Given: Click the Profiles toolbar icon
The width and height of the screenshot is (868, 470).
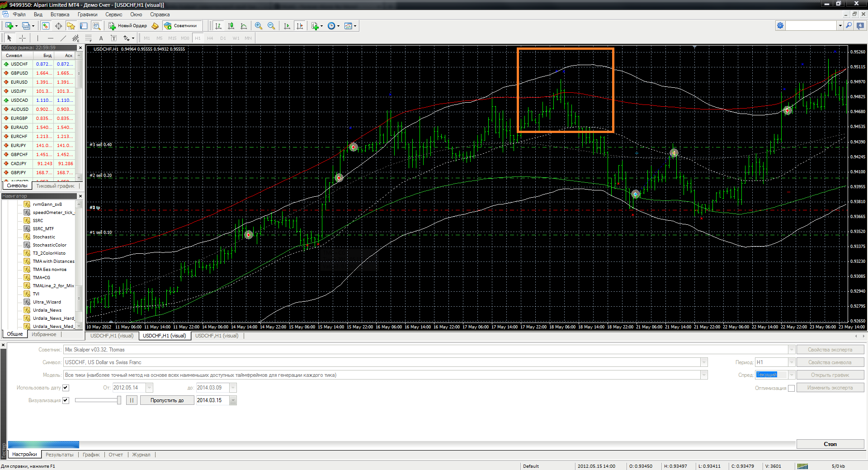Looking at the screenshot, I should click(x=26, y=26).
